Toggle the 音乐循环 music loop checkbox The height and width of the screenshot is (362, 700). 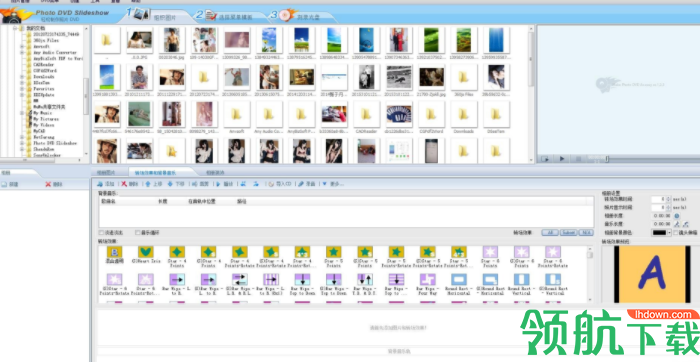[138, 233]
